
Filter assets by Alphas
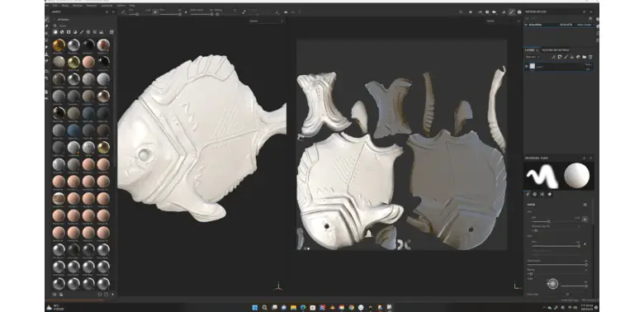tap(88, 31)
